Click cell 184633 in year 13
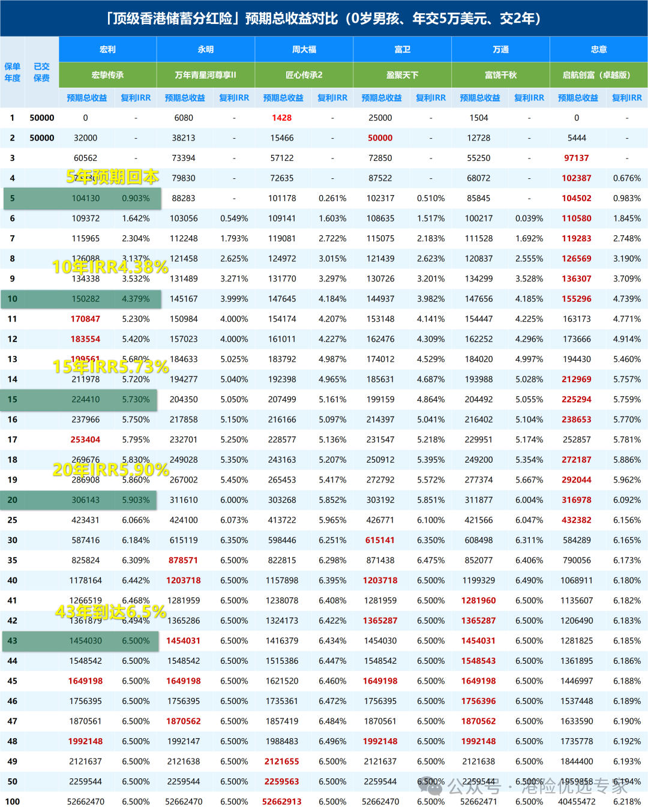The height and width of the screenshot is (812, 648). 184,359
